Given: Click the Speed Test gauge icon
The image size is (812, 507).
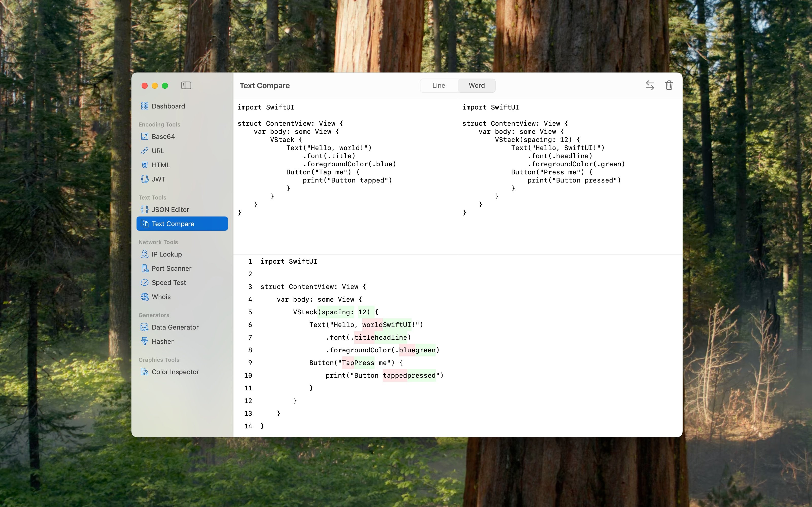Looking at the screenshot, I should [x=145, y=283].
